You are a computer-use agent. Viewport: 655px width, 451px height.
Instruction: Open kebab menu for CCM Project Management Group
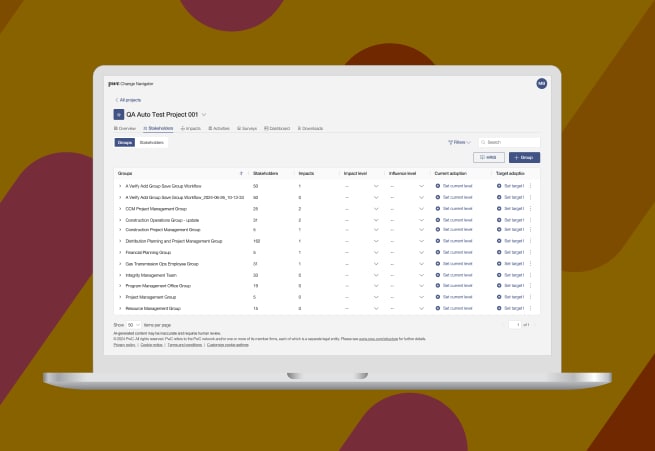pyautogui.click(x=530, y=208)
